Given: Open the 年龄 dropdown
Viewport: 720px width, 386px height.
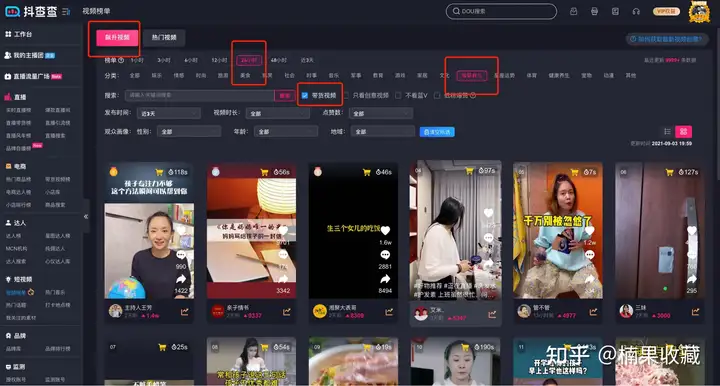Looking at the screenshot, I should 286,132.
